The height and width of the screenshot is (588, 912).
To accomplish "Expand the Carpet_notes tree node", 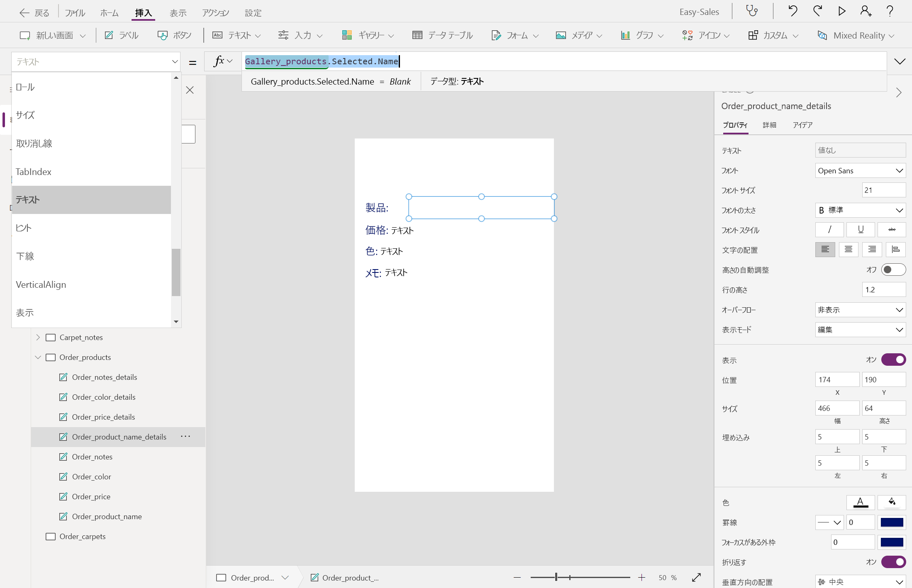I will point(38,337).
